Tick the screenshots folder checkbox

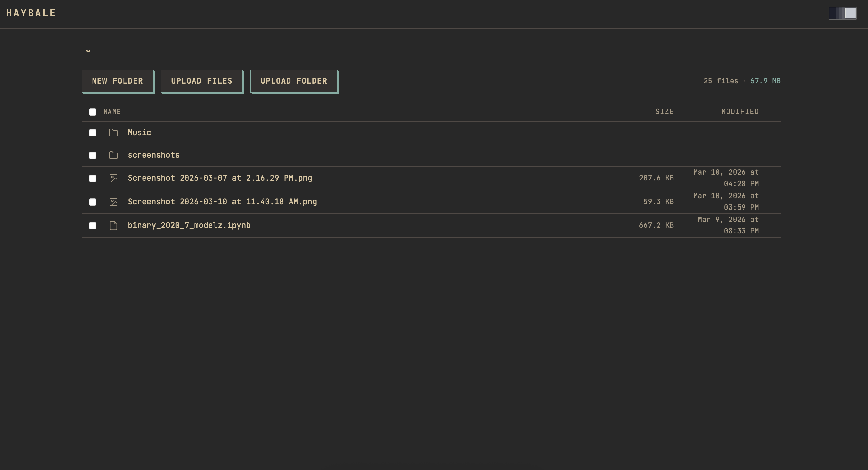(x=92, y=155)
